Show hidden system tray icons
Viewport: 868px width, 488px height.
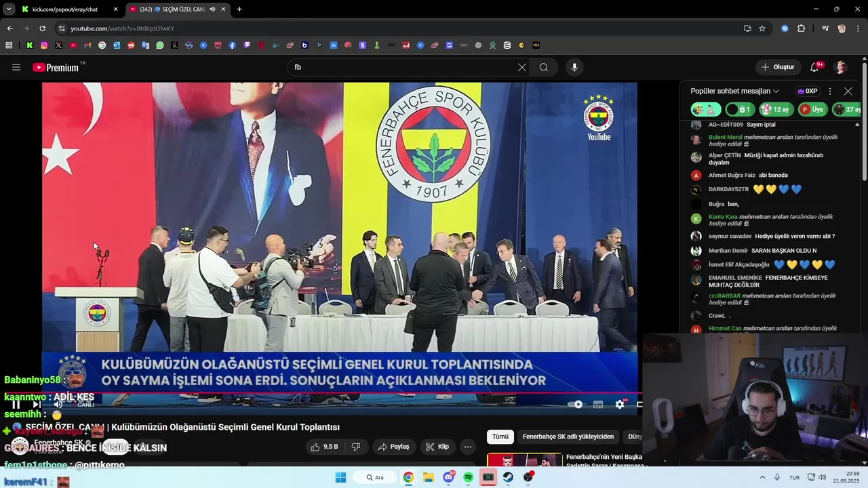coord(762,477)
